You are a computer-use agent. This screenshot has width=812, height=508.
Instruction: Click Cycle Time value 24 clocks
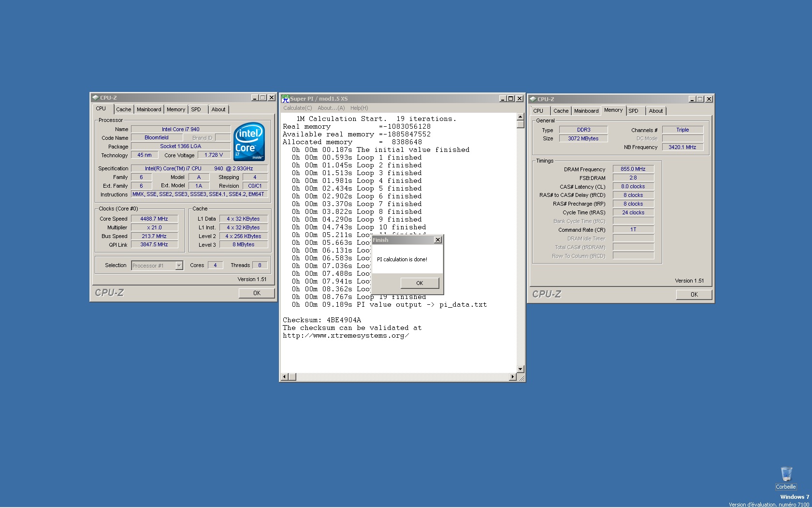point(633,212)
